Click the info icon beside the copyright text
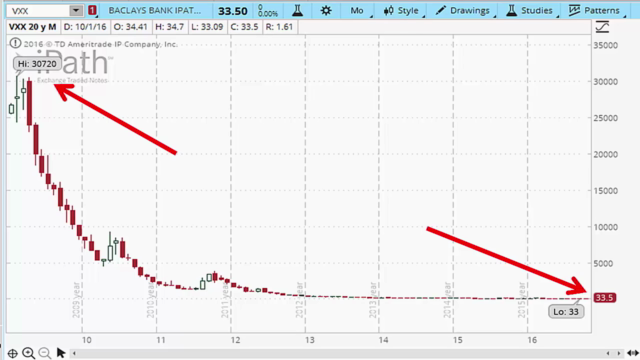The width and height of the screenshot is (640, 360). click(15, 43)
